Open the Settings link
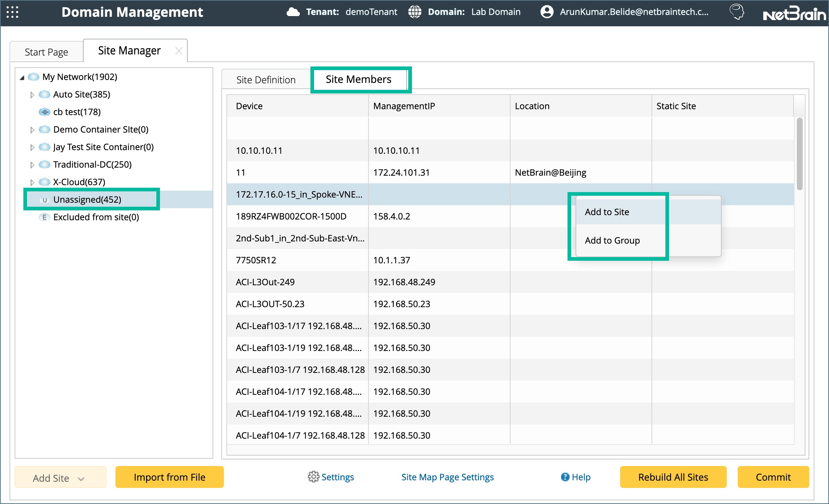This screenshot has height=504, width=829. pos(337,477)
